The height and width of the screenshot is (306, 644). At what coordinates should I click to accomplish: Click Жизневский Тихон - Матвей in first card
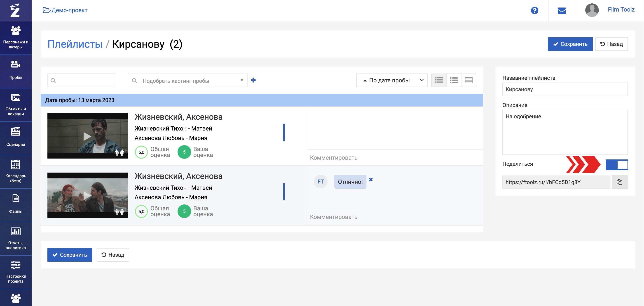click(x=173, y=128)
